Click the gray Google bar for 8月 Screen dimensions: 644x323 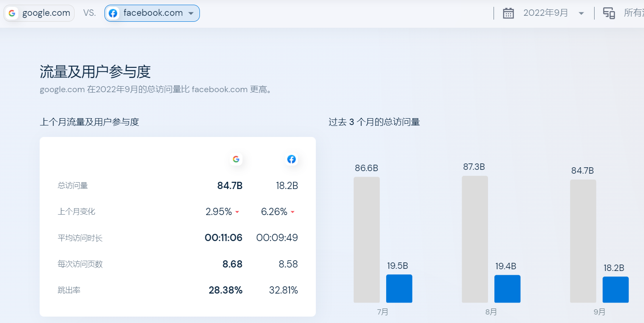tap(475, 239)
